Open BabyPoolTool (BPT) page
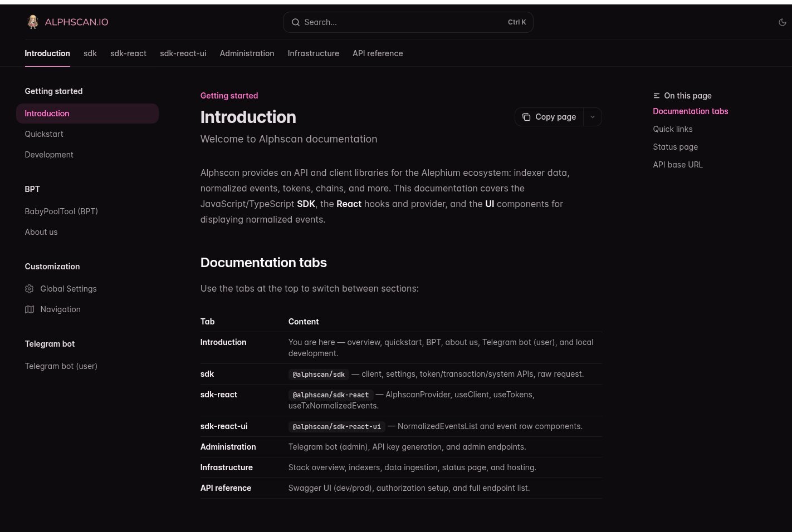 61,211
